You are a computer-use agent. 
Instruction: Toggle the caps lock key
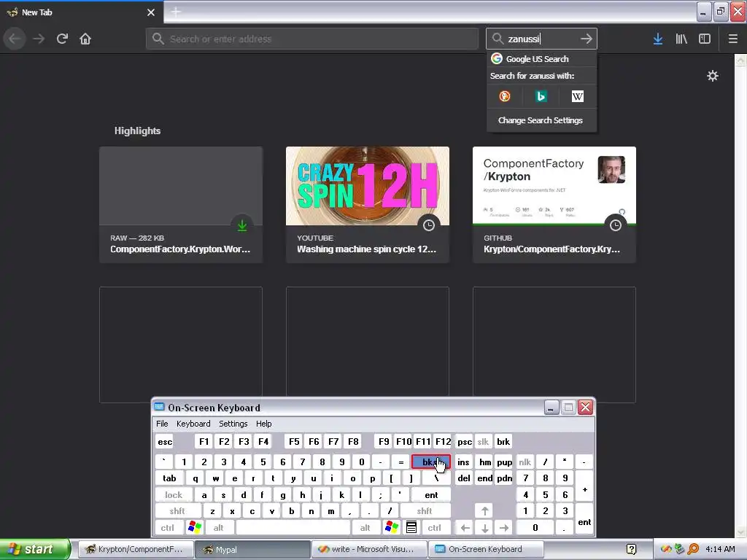click(174, 495)
